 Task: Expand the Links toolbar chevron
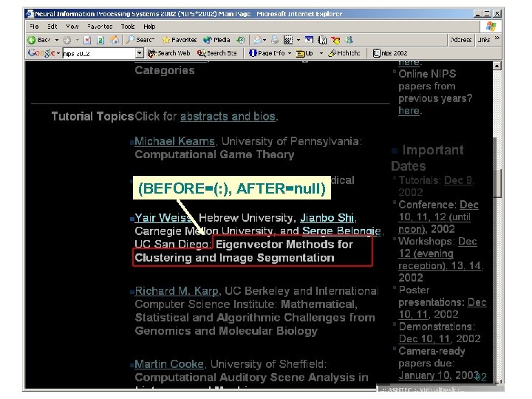(497, 38)
